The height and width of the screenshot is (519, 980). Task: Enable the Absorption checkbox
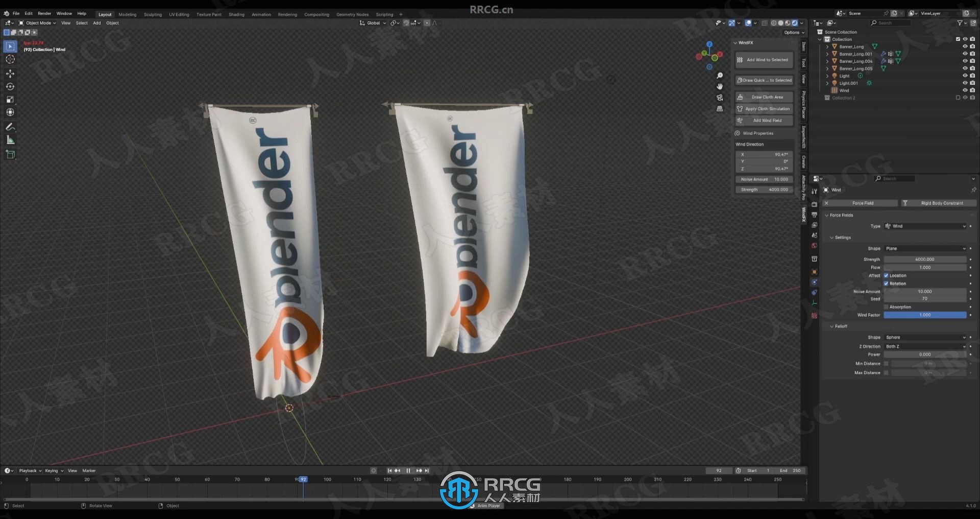click(x=886, y=308)
